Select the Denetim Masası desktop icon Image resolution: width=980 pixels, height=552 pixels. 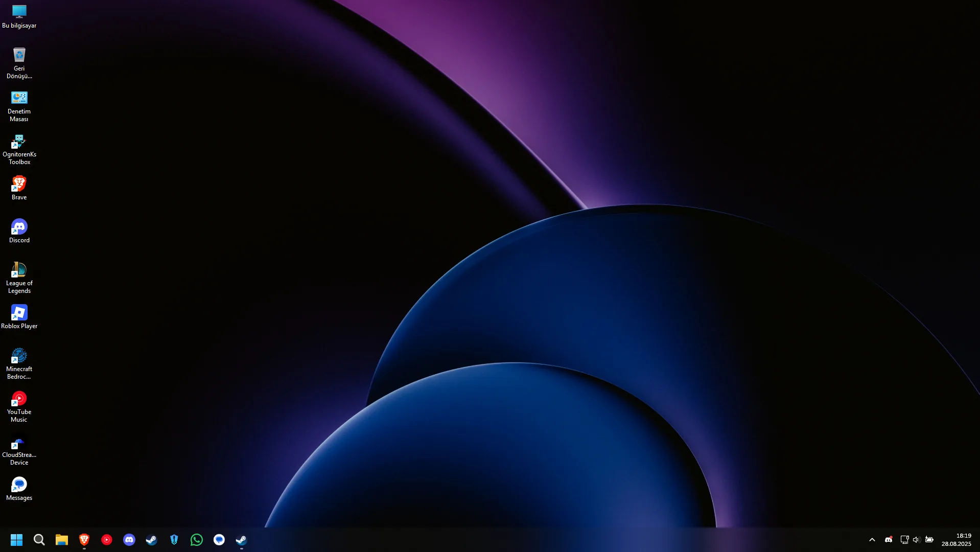point(19,106)
